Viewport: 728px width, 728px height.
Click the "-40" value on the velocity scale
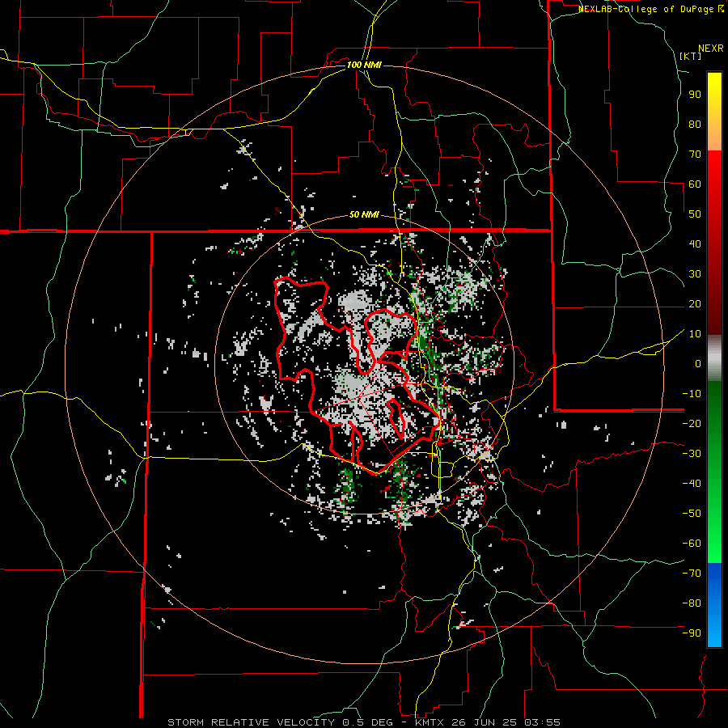point(692,484)
